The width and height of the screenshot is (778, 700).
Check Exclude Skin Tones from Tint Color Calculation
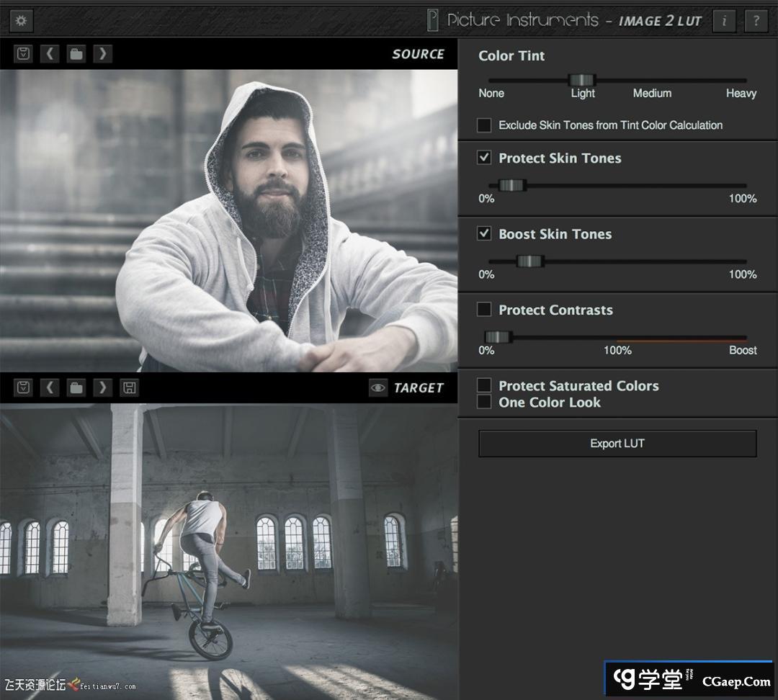click(484, 125)
